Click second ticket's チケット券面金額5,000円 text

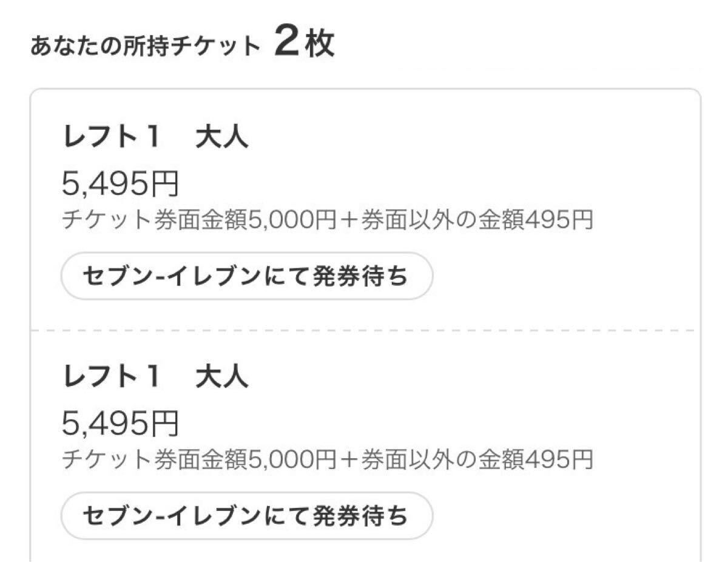pos(198,460)
